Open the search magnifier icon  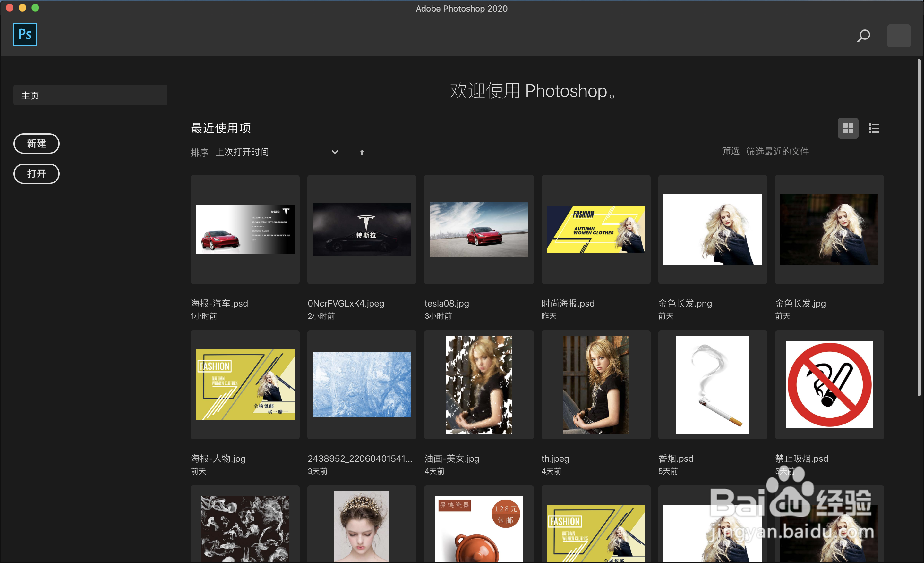(863, 36)
